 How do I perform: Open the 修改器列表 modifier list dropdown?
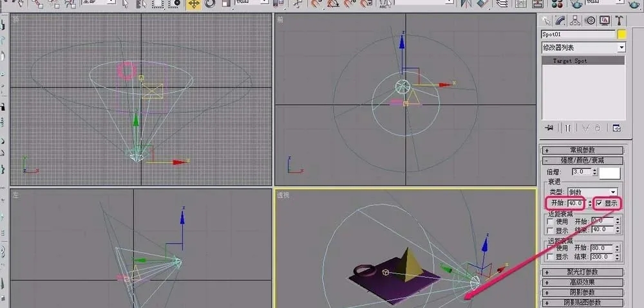tap(583, 48)
